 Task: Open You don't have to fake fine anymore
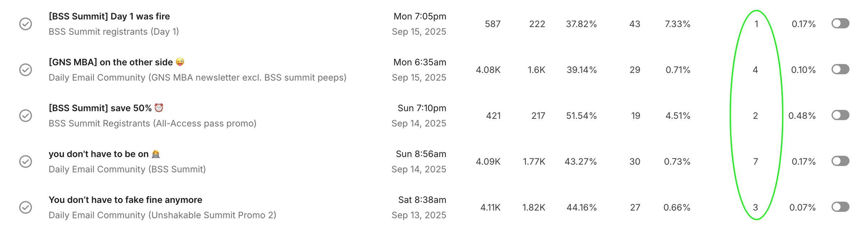click(x=125, y=200)
